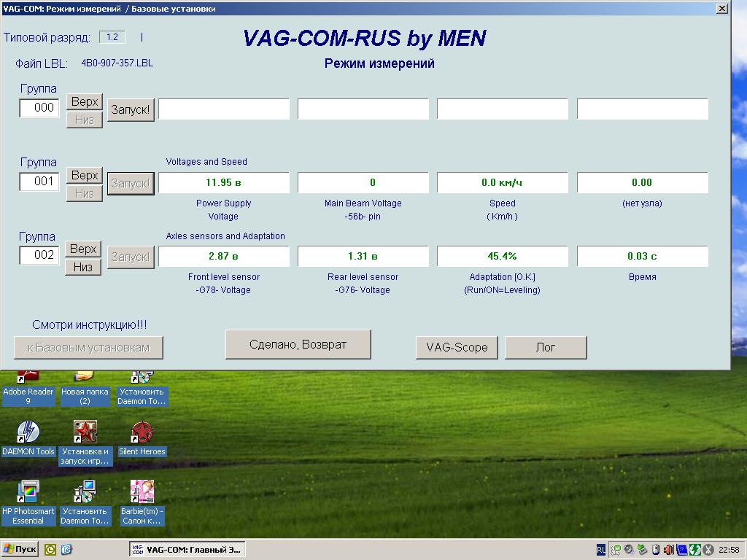Select the group 002 number input
The width and height of the screenshot is (747, 560).
click(x=39, y=255)
